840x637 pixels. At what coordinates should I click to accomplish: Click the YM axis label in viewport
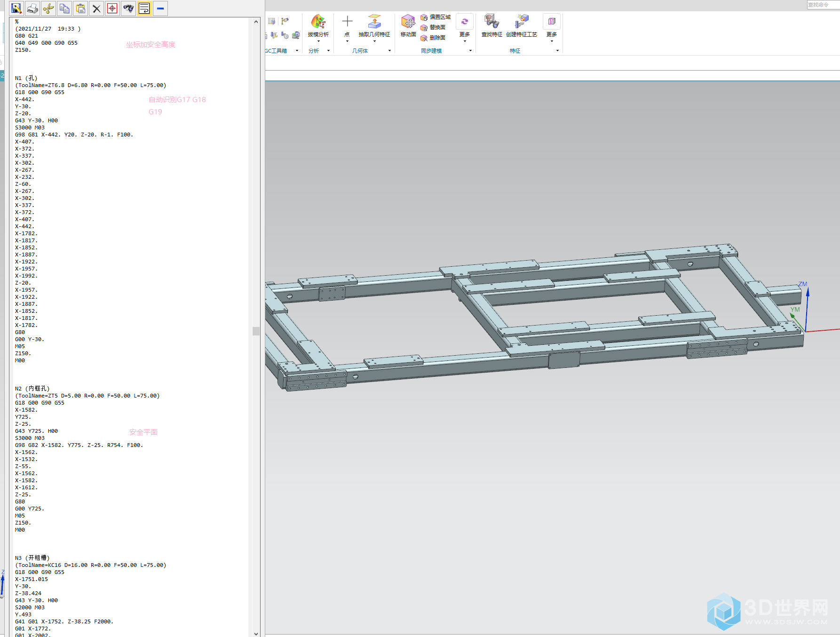(795, 310)
